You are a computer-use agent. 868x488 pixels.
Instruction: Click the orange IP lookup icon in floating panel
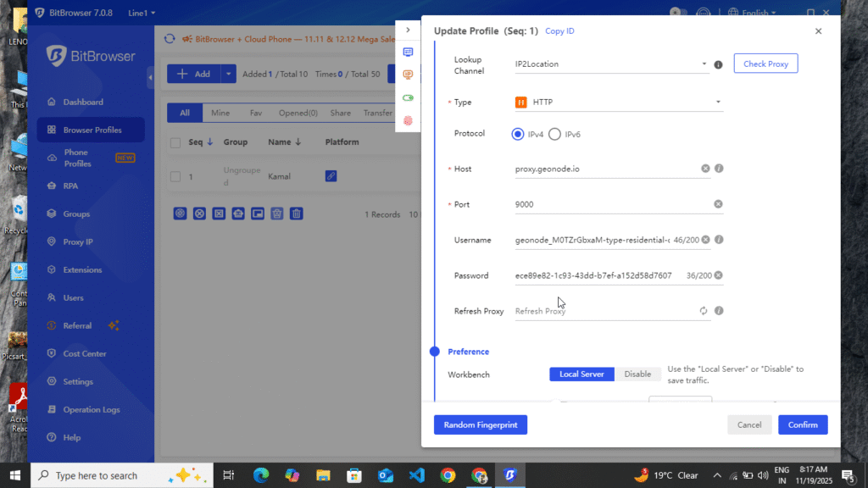(x=408, y=75)
